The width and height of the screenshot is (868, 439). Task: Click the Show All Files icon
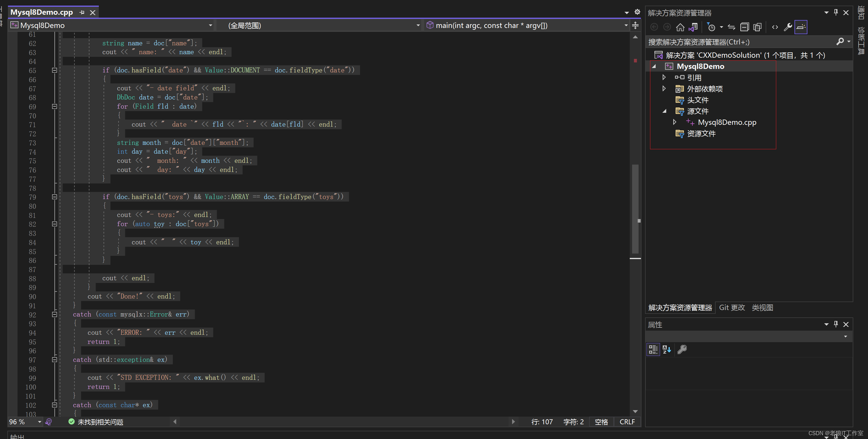point(757,27)
